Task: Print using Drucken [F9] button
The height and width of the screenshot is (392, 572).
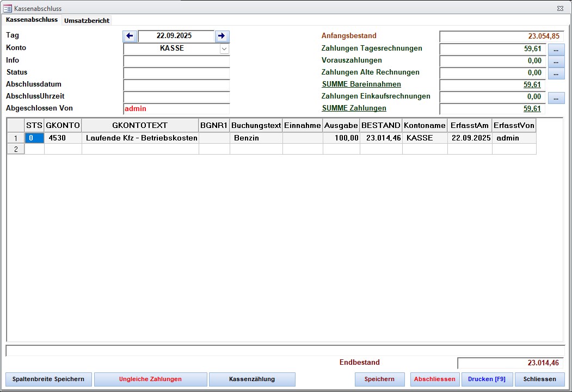Action: tap(487, 379)
